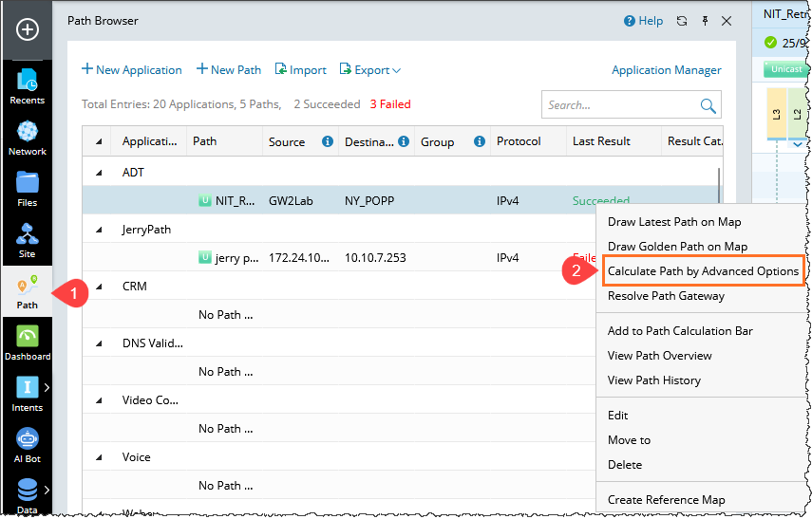This screenshot has height=519, width=812.
Task: Choose Resolve Path Gateway
Action: tap(666, 296)
